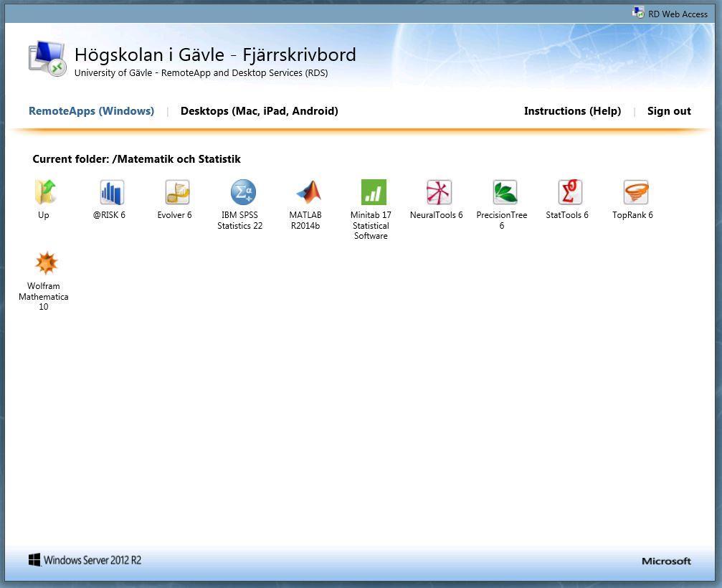
Task: Click the 'Högskolan i Gävle - Fjärrskrivbord' title
Action: click(215, 54)
